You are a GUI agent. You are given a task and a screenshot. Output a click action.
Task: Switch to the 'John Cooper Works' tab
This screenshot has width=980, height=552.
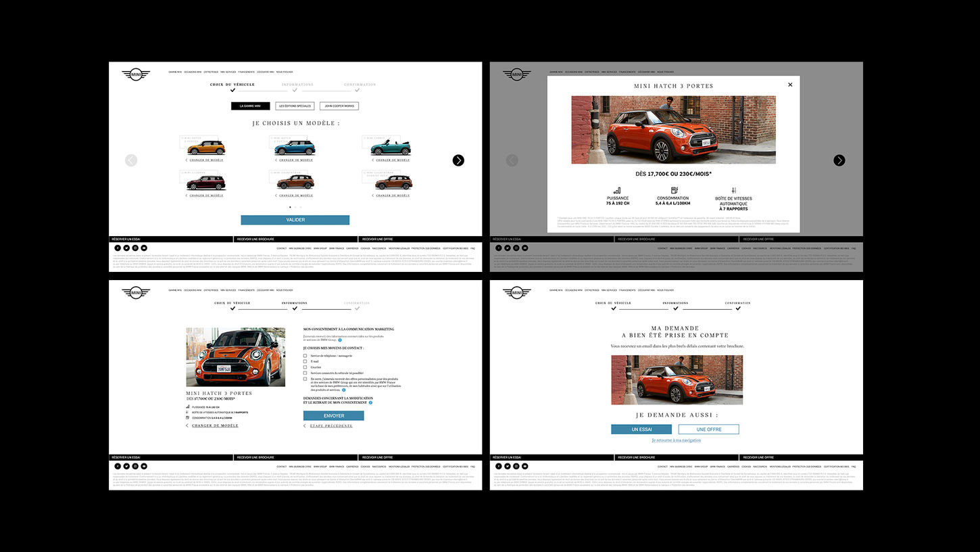tap(339, 106)
